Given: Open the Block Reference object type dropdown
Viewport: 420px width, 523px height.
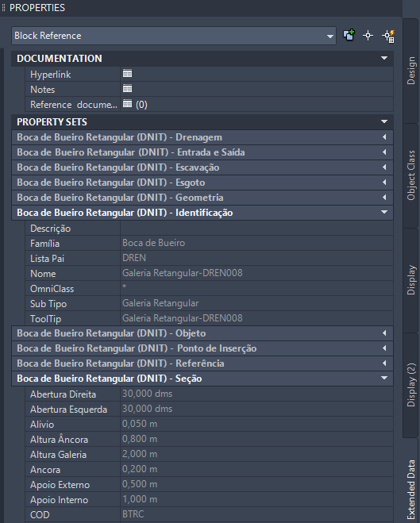Looking at the screenshot, I should pos(174,36).
